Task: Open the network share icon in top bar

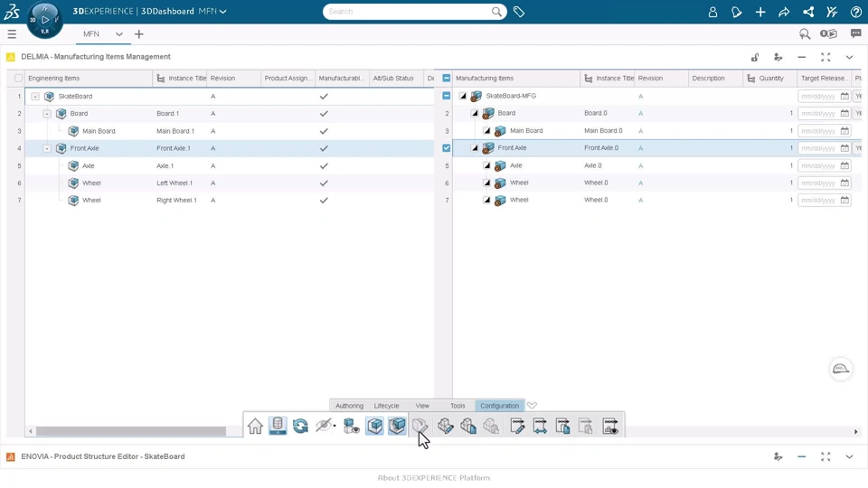Action: click(808, 12)
